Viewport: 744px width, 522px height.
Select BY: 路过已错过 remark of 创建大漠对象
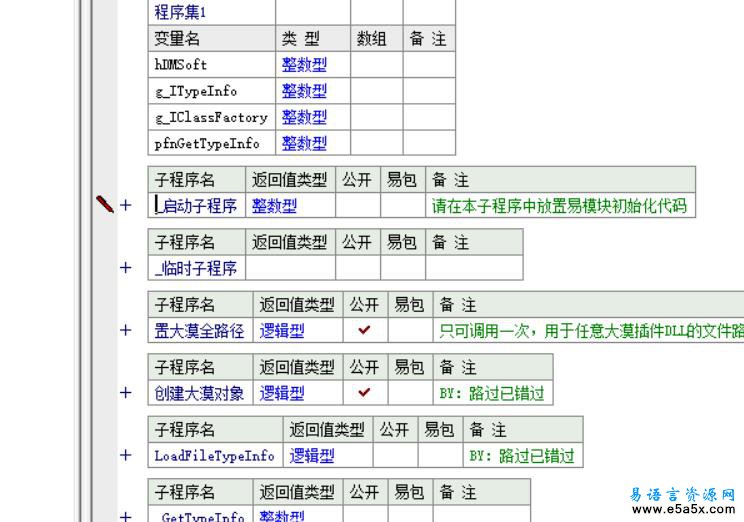click(492, 393)
